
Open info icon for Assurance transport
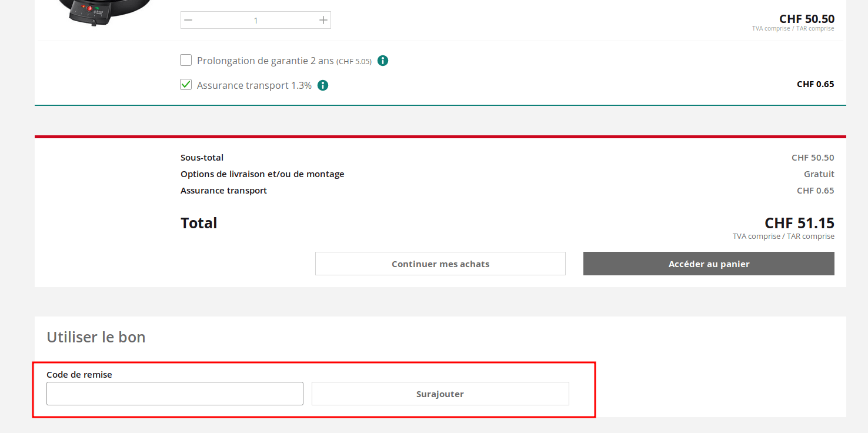(323, 85)
